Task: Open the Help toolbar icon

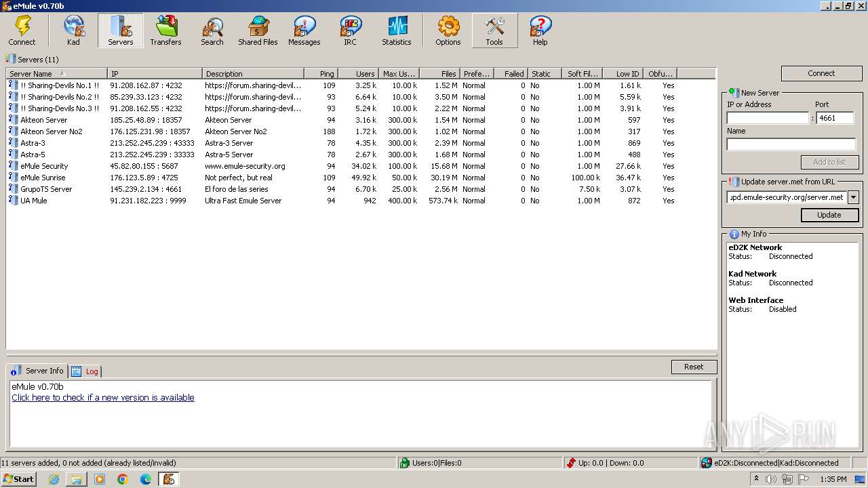Action: click(x=540, y=31)
